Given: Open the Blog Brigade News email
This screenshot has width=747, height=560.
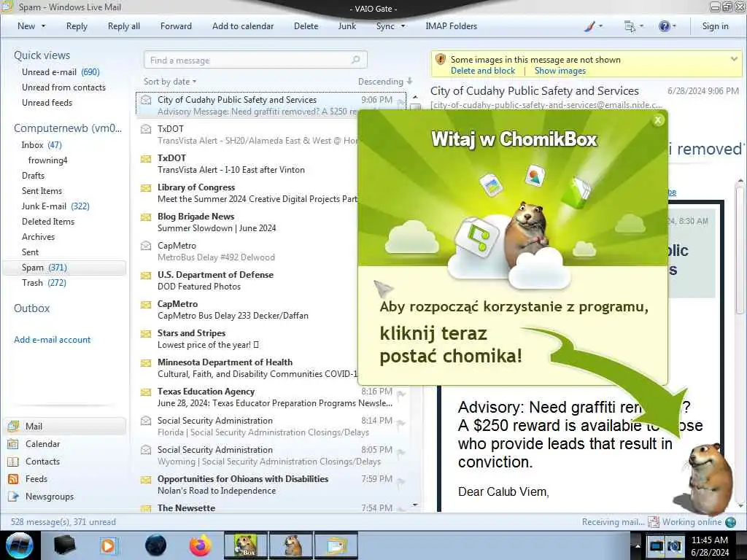Looking at the screenshot, I should pos(248,222).
